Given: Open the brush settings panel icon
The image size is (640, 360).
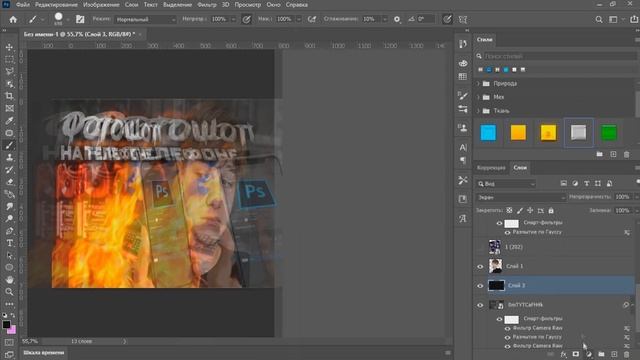Looking at the screenshot, I should 80,19.
